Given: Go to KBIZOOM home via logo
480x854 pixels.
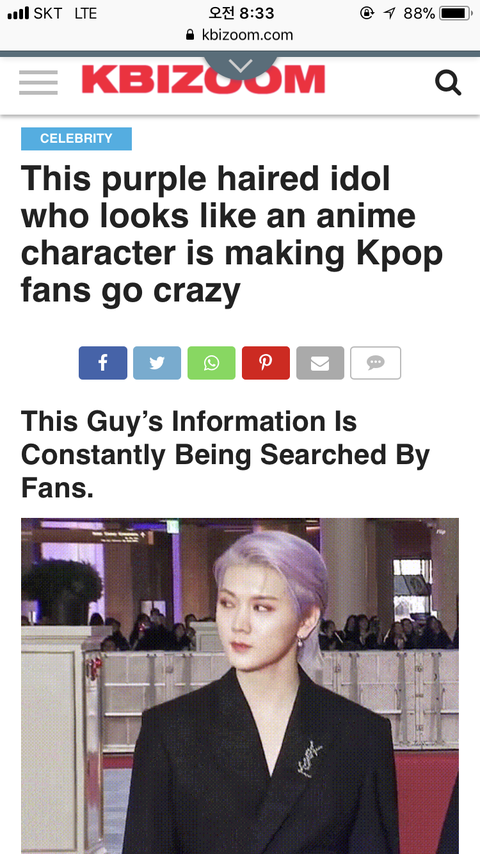Looking at the screenshot, I should tap(203, 80).
